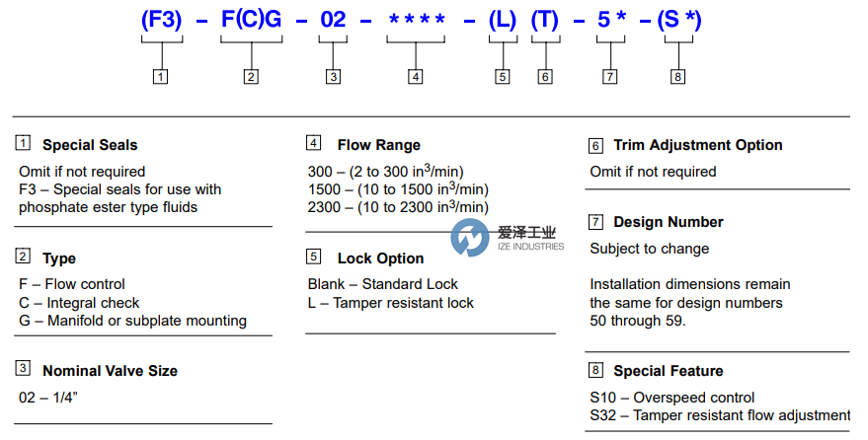Click the numbered box 4 under the asterisks code

pyautogui.click(x=416, y=76)
